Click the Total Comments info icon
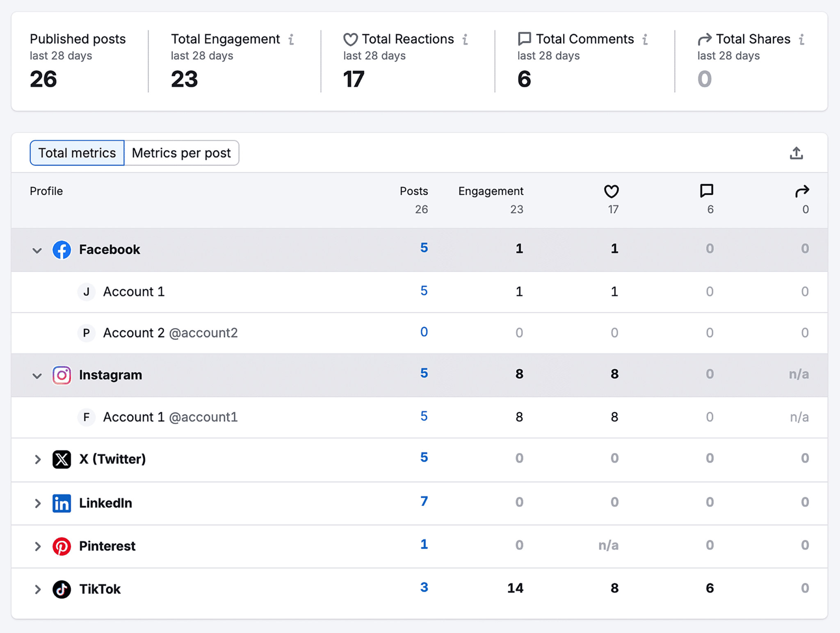This screenshot has width=840, height=633. tap(645, 39)
